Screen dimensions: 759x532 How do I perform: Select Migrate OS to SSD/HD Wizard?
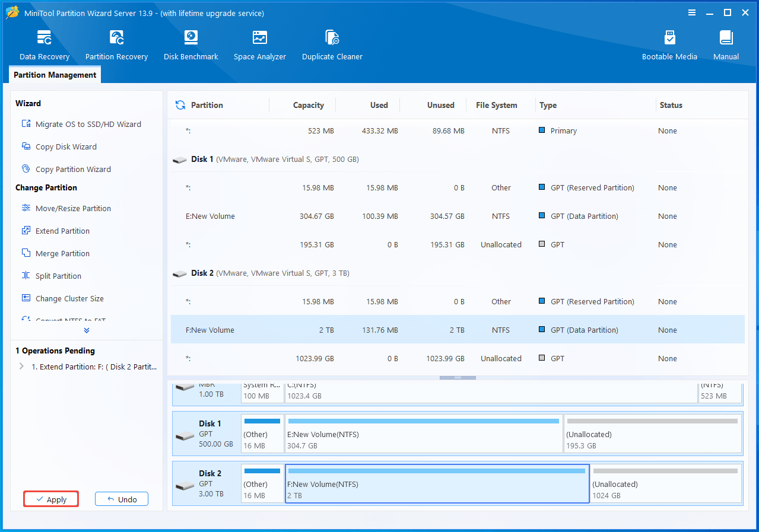click(82, 124)
